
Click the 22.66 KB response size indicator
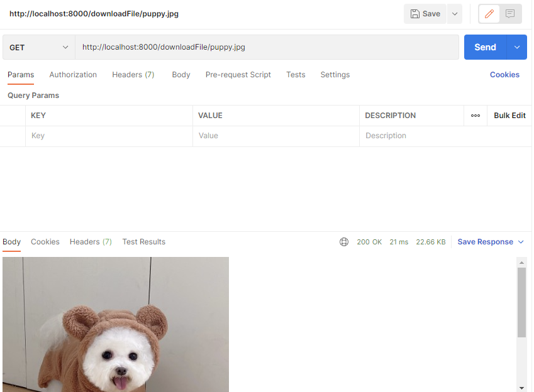click(430, 241)
